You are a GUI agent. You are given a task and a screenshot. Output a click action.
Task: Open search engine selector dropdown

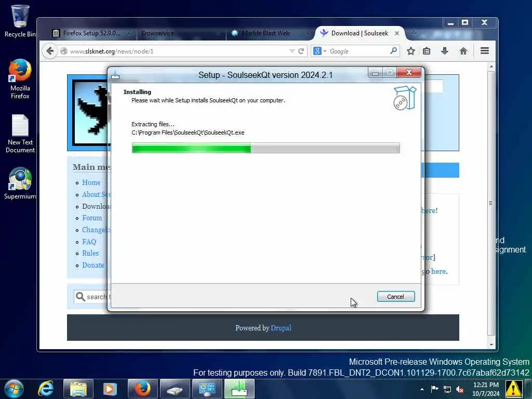tap(320, 51)
